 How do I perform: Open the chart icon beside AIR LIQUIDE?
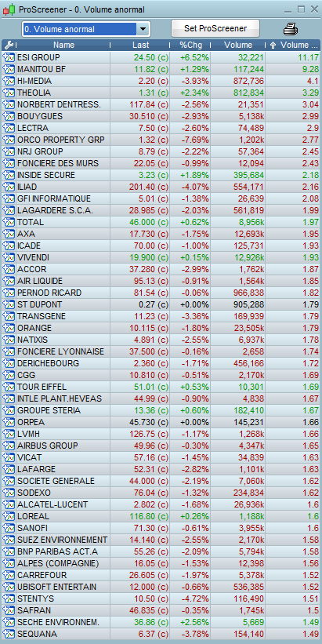coord(9,281)
